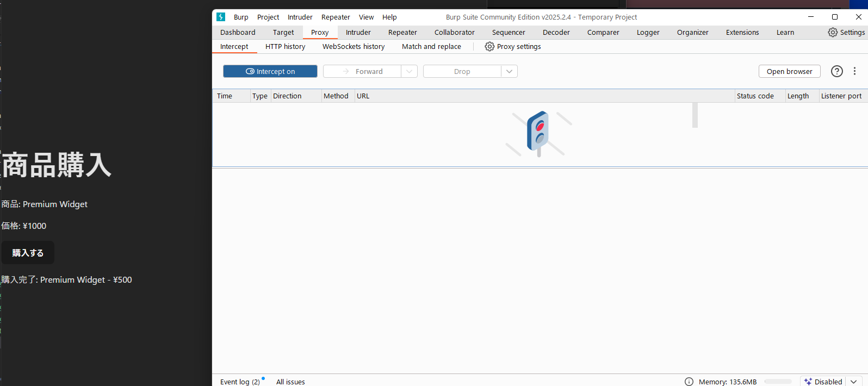The image size is (868, 386).
Task: Switch to the Repeater tool tab
Action: coord(402,32)
